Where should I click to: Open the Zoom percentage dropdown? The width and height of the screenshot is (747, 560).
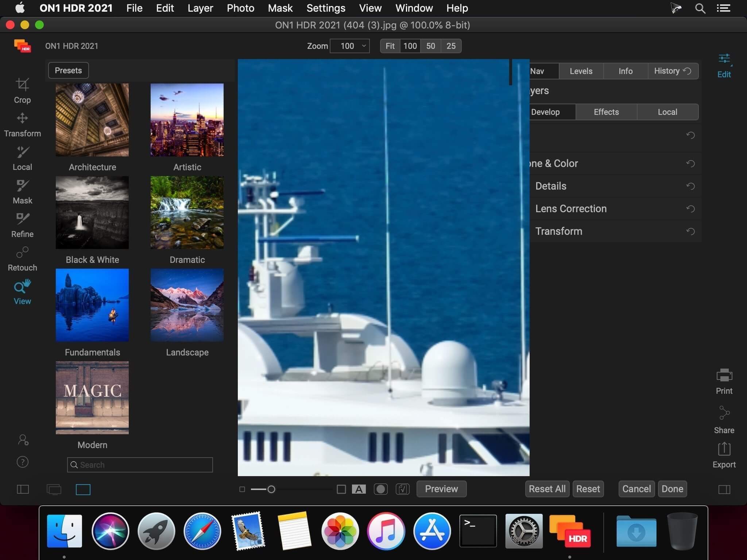click(x=350, y=46)
